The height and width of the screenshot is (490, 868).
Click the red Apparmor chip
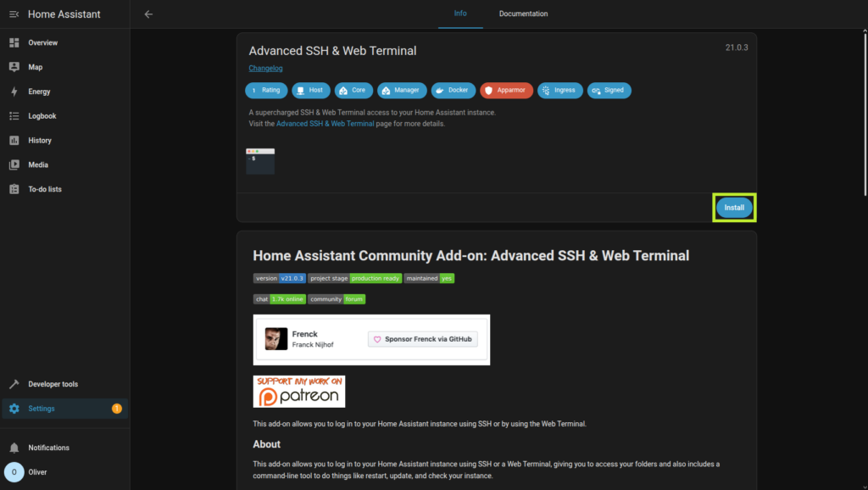coord(507,90)
